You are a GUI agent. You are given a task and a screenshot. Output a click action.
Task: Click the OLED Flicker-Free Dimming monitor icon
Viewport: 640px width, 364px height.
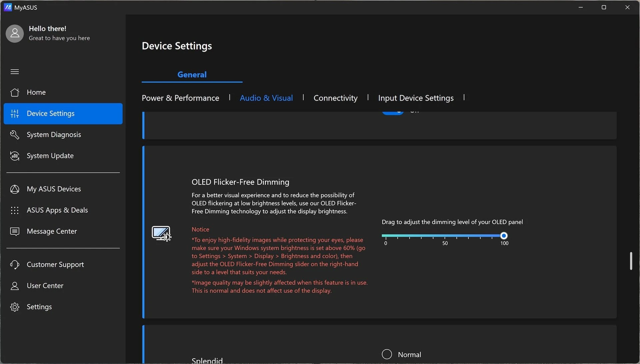coord(161,233)
